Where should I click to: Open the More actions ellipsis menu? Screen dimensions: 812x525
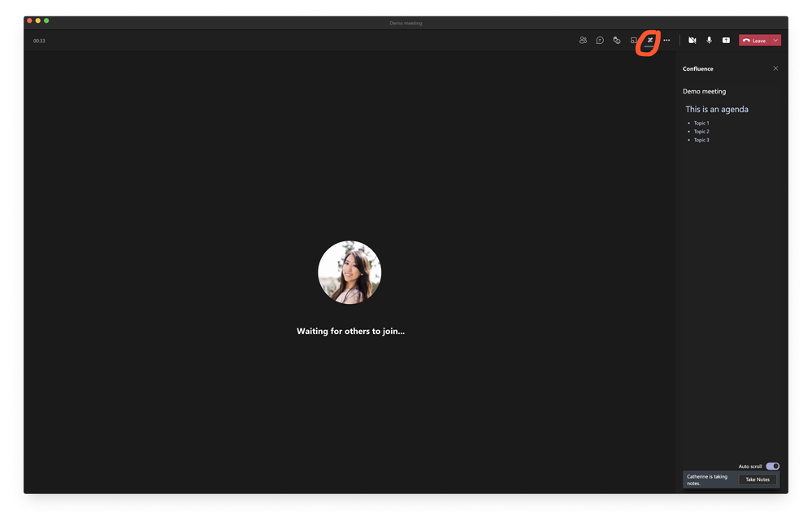coord(667,41)
